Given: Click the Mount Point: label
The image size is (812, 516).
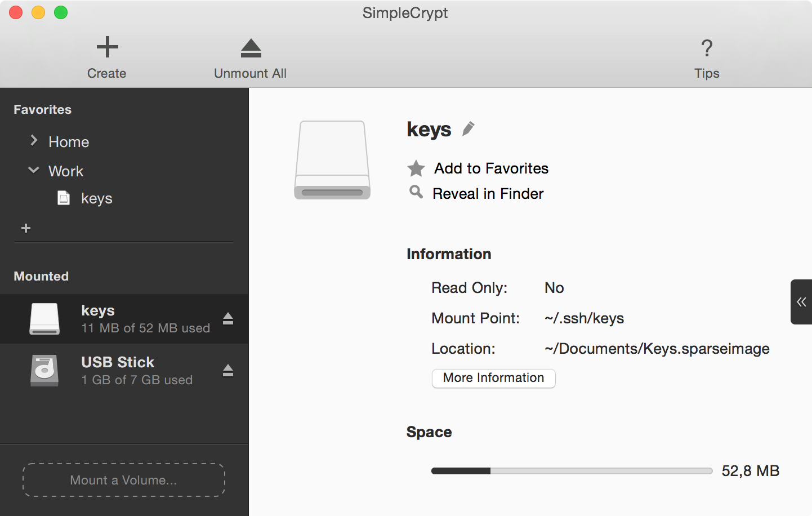Looking at the screenshot, I should (476, 318).
